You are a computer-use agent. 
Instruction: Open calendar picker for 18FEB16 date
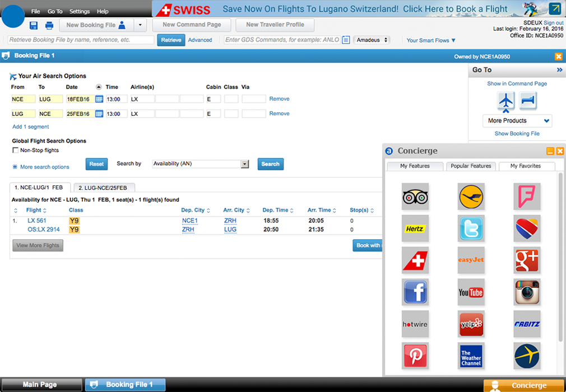pos(99,99)
